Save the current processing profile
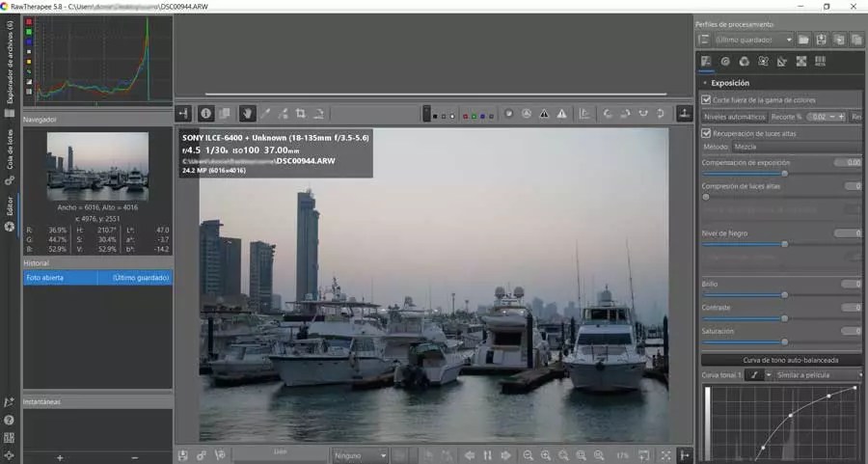 coord(821,40)
